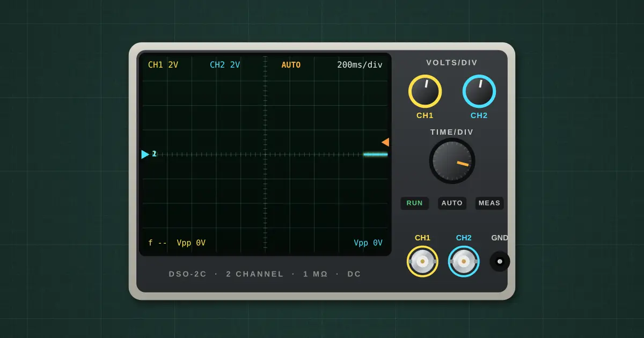Image resolution: width=644 pixels, height=338 pixels.
Task: Click the cyan channel ground marker
Action: tap(145, 155)
